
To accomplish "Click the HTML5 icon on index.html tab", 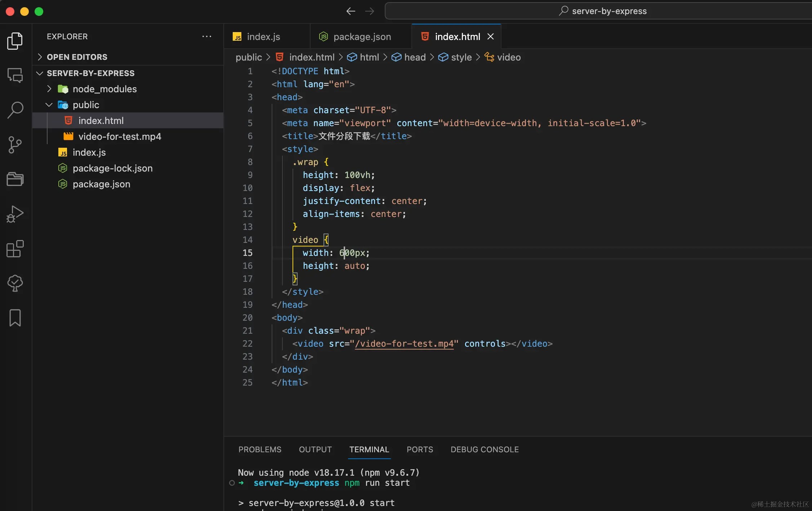I will coord(425,36).
